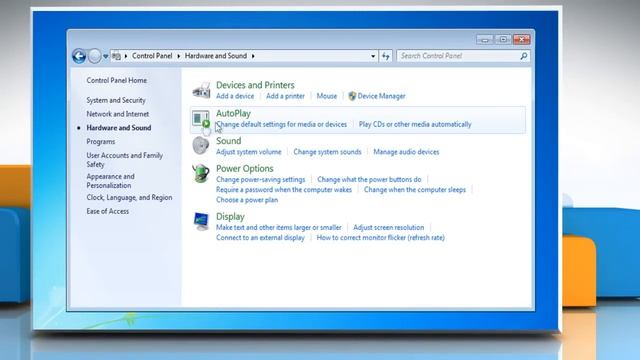
Task: Open Ease of Access
Action: click(x=108, y=211)
